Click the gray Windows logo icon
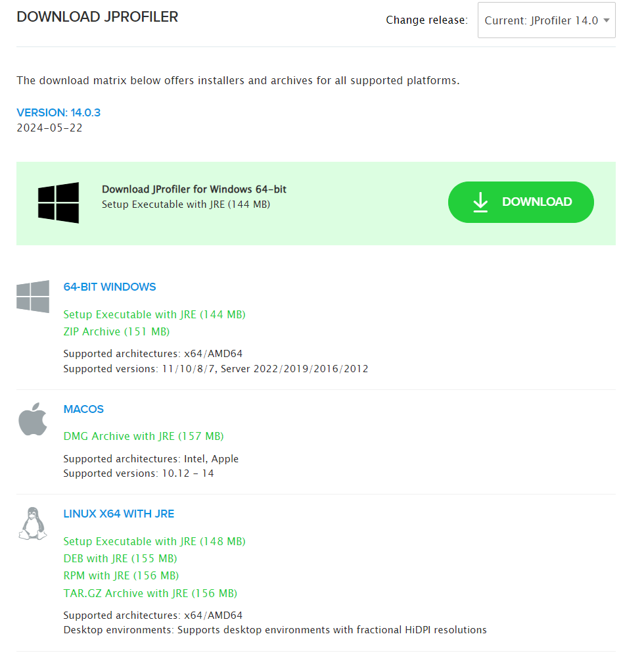The height and width of the screenshot is (653, 644). 33,297
